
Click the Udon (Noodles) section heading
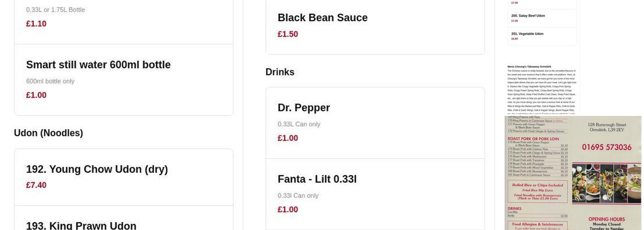coord(48,133)
